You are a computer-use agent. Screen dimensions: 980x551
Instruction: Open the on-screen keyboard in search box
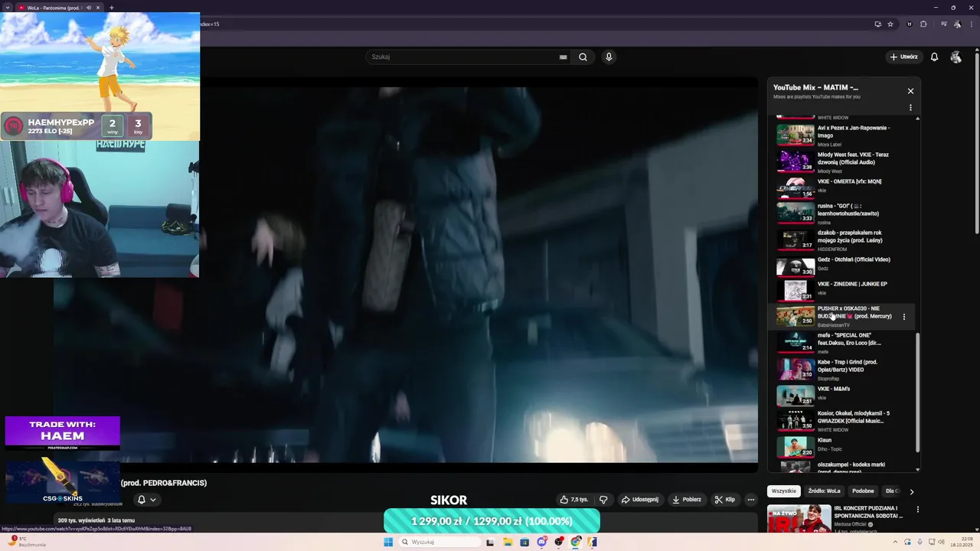[x=563, y=57]
